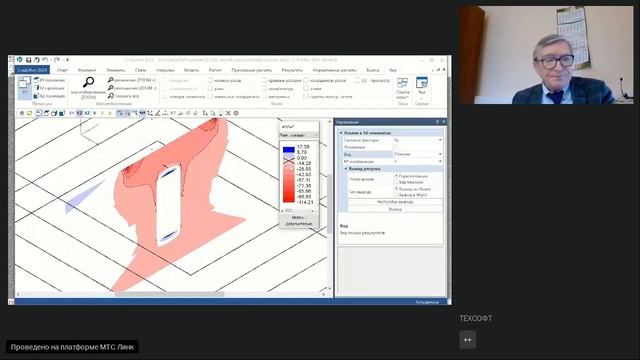Toggle the local coordinates checkbox
Viewport: 640px width, 360px height.
[x=210, y=96]
